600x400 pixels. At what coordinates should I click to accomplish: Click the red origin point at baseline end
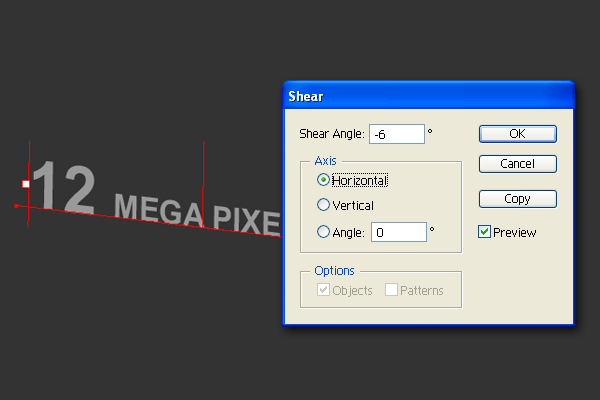[x=16, y=206]
